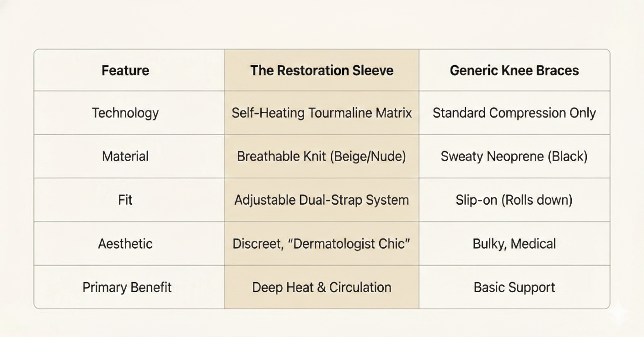The width and height of the screenshot is (644, 337).
Task: Select "Adjustable Dual-Strap System" cell
Action: pyautogui.click(x=322, y=200)
